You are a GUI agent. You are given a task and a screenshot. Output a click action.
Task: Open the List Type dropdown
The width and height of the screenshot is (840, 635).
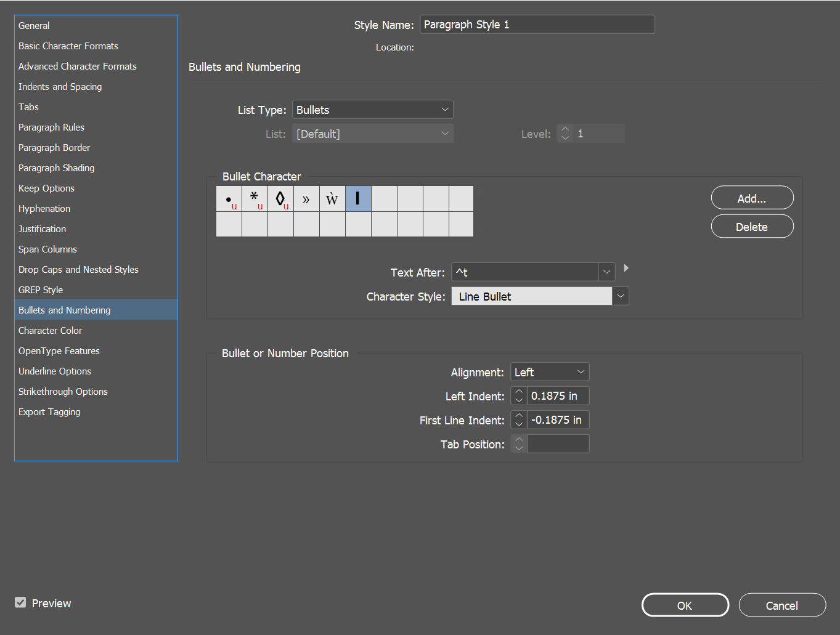tap(373, 110)
